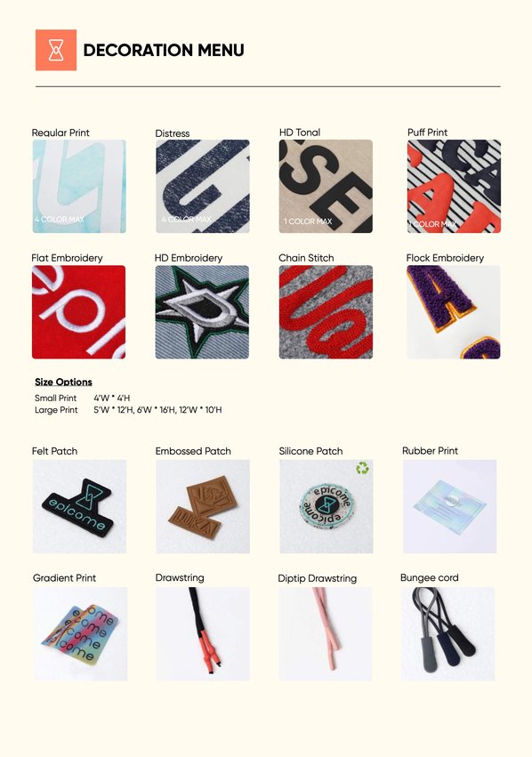532x757 pixels.
Task: Select the Chain Stitch sample image
Action: 326,312
